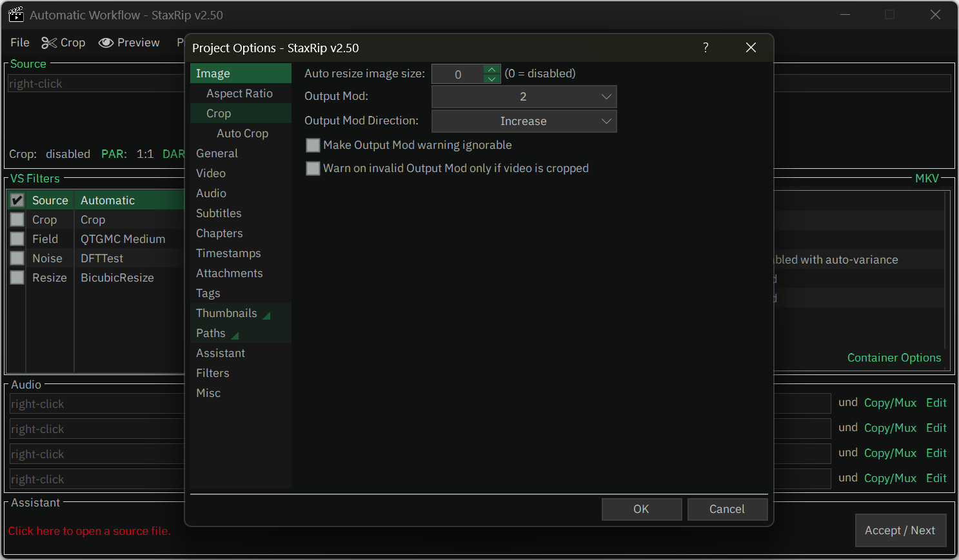This screenshot has height=560, width=959.
Task: Minimize the StaxRip main window
Action: click(845, 15)
